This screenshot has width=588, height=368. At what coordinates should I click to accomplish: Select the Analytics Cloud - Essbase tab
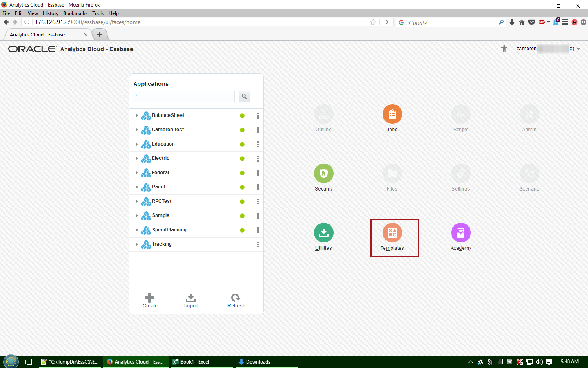pos(48,35)
